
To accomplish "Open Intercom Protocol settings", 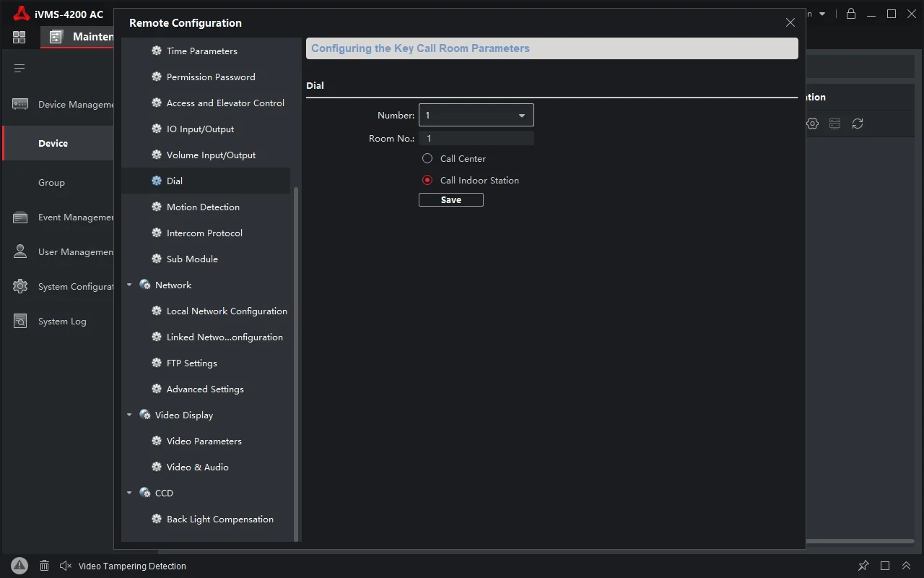I will pos(206,233).
